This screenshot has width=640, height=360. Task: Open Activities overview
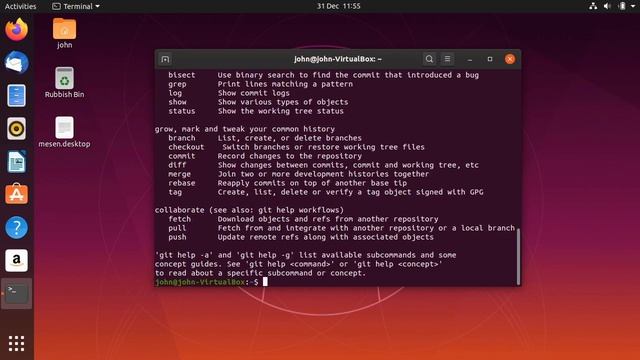(x=20, y=6)
